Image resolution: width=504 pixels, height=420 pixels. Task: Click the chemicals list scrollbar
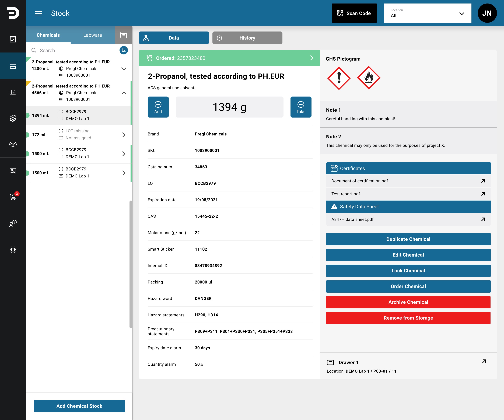tap(131, 264)
